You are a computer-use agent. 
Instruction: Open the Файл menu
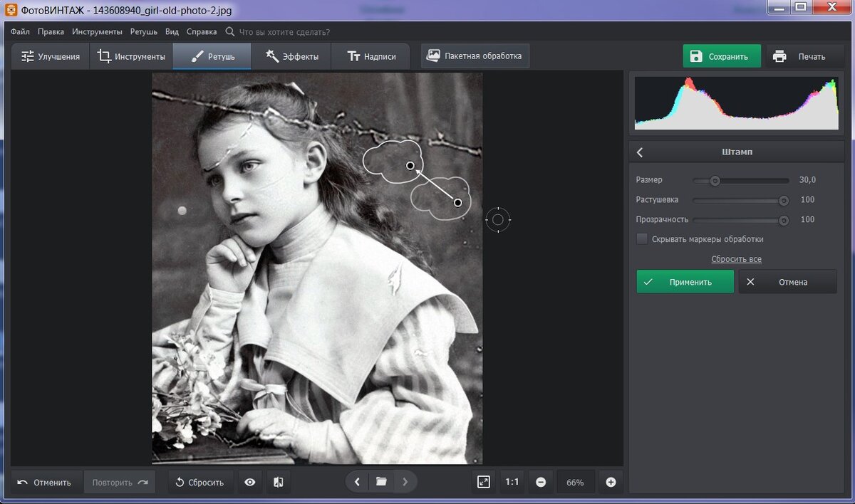[19, 31]
